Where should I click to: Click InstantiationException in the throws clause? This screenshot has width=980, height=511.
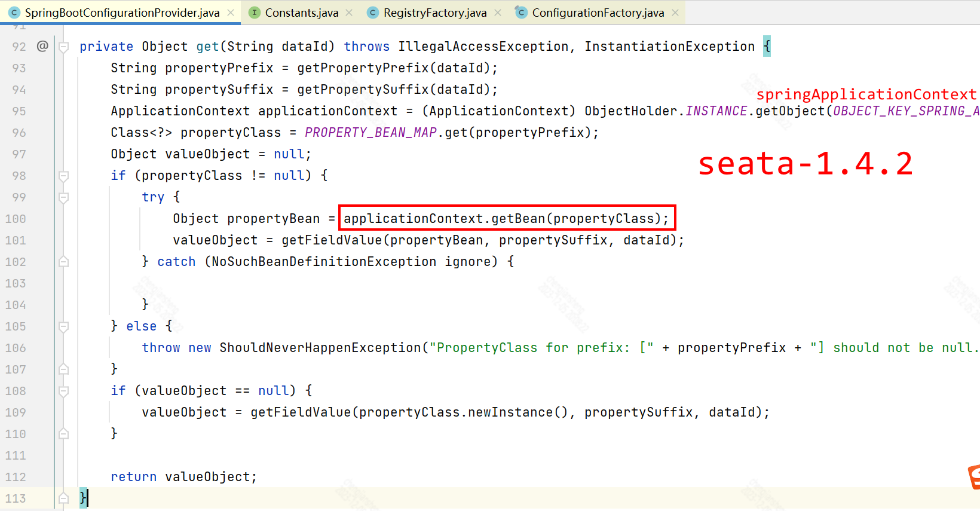click(669, 47)
